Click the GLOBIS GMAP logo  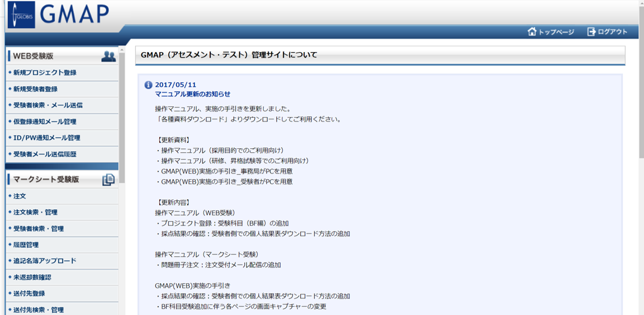58,15
